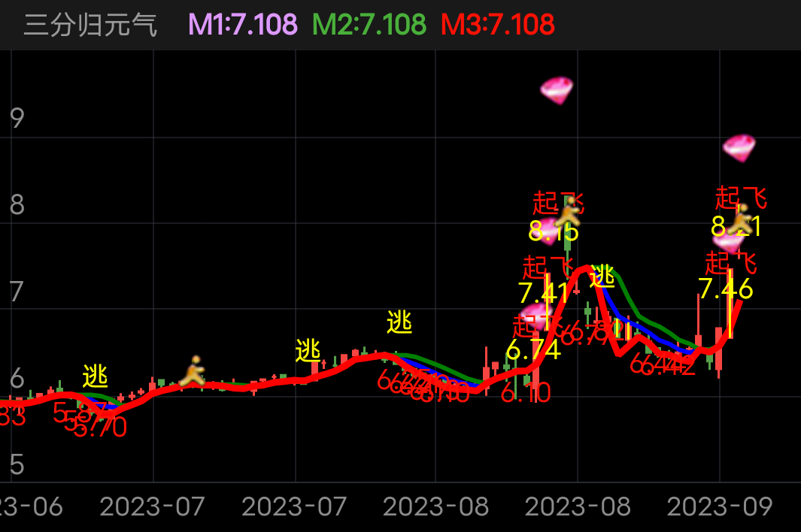The height and width of the screenshot is (532, 801).
Task: Click the rightmost yellow 逃 signal beside the peak
Action: pyautogui.click(x=602, y=277)
